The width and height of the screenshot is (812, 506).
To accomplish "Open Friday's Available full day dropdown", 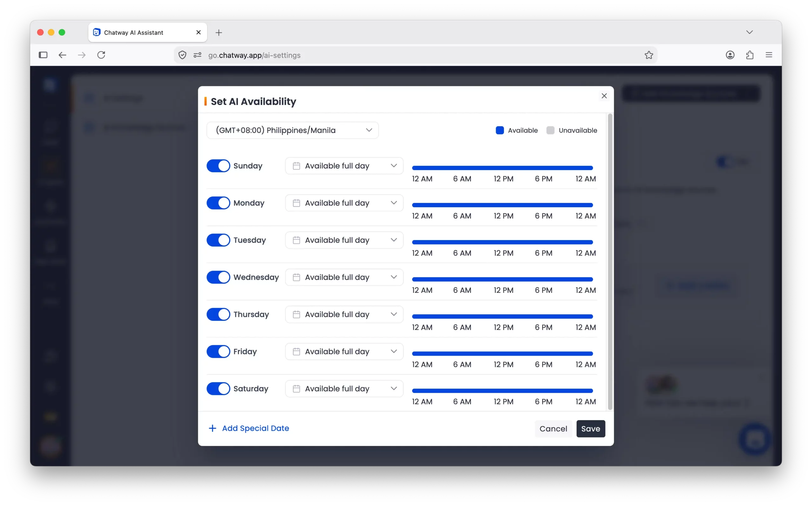I will (x=344, y=352).
